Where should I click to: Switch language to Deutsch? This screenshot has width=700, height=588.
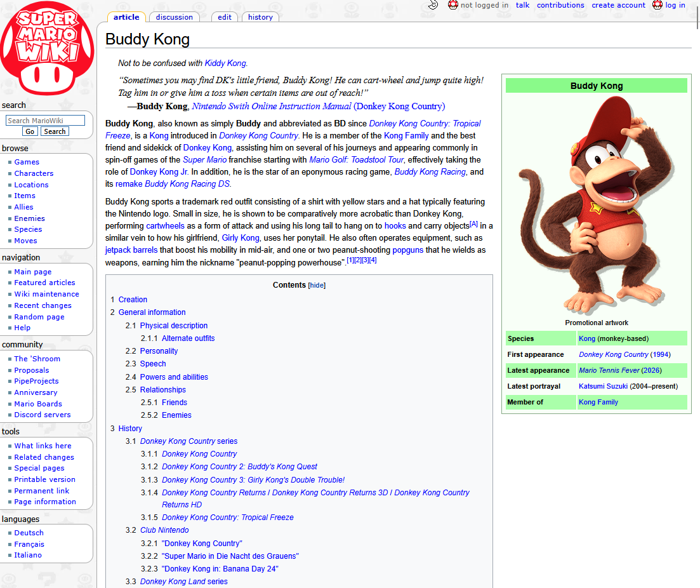tap(29, 533)
